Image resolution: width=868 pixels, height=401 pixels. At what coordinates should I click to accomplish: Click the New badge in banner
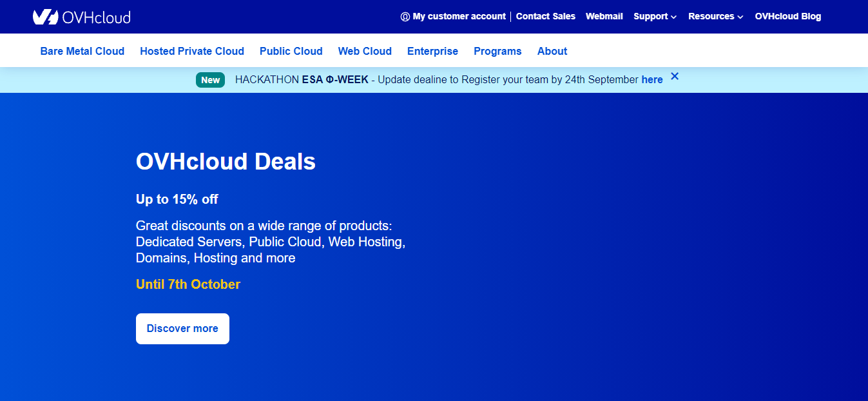pos(210,80)
